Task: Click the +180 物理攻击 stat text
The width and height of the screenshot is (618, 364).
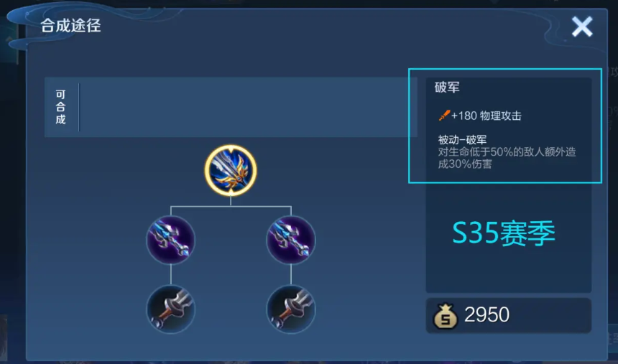Action: (x=486, y=116)
